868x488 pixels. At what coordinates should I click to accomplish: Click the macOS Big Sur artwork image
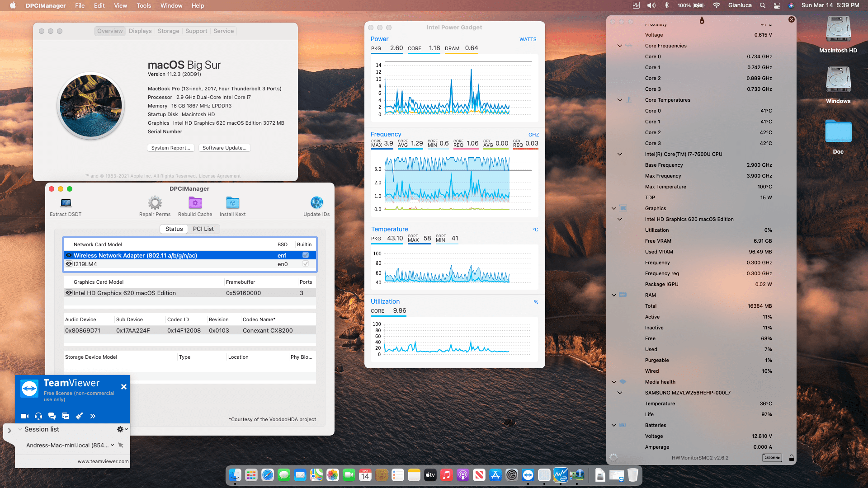click(x=91, y=106)
